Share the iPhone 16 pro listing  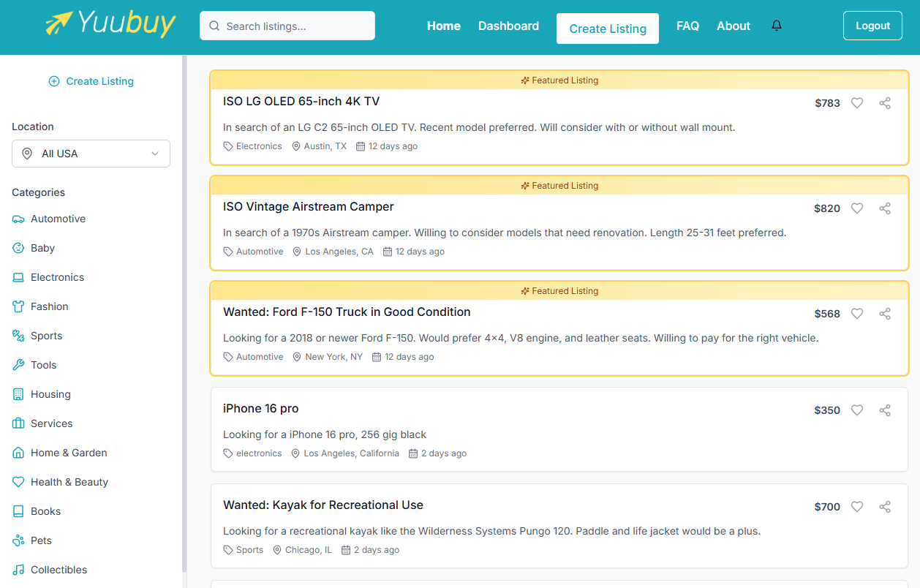885,410
